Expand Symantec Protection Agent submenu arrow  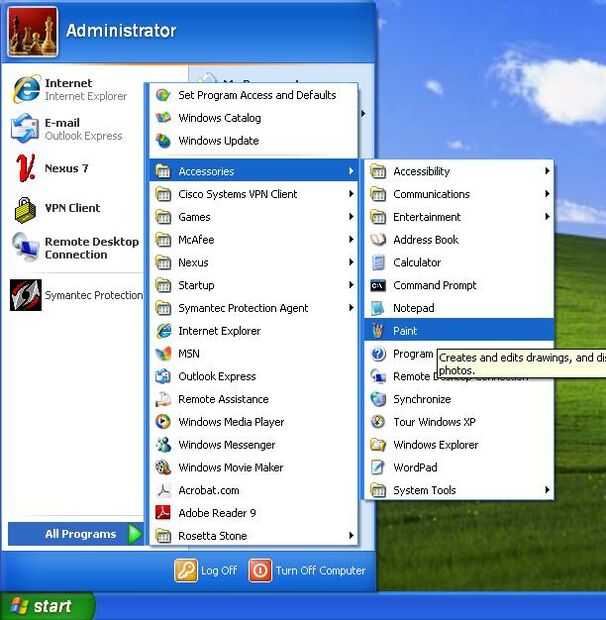[351, 308]
